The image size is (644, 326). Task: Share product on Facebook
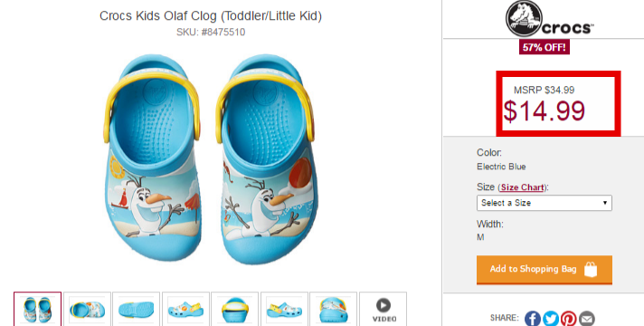point(532,319)
